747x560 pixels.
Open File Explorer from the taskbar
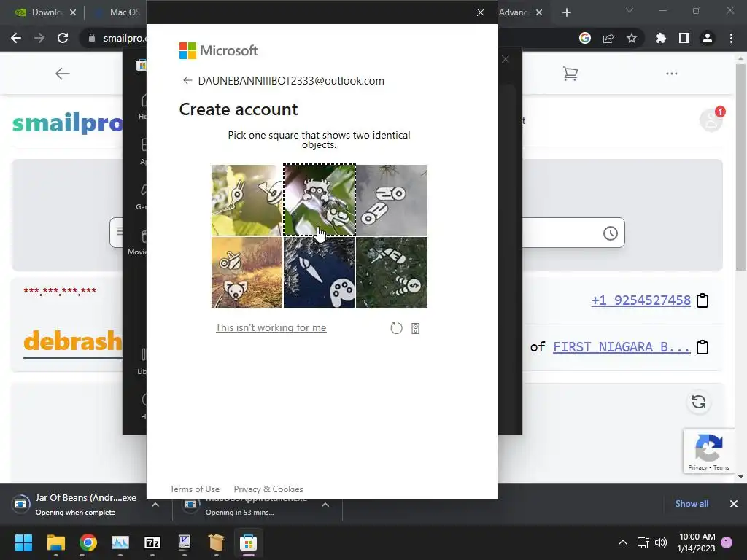pyautogui.click(x=55, y=542)
